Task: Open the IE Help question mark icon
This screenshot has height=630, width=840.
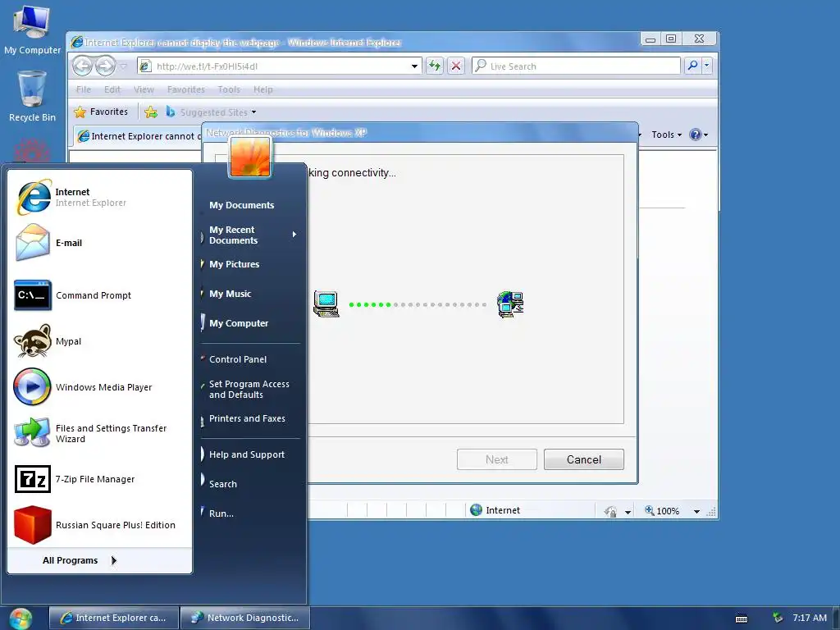Action: (695, 135)
